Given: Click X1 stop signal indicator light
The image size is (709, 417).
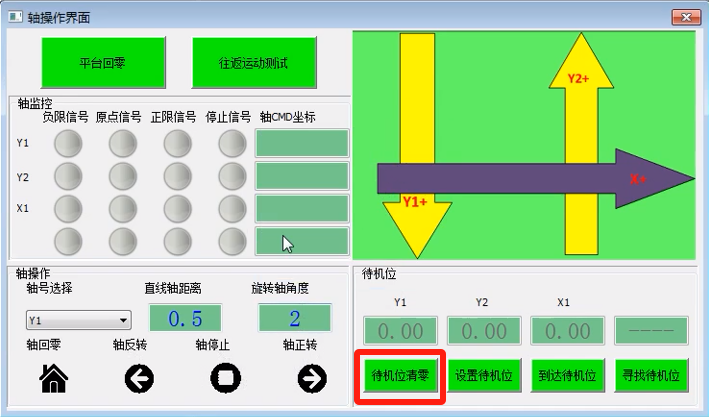Looking at the screenshot, I should (x=232, y=209).
